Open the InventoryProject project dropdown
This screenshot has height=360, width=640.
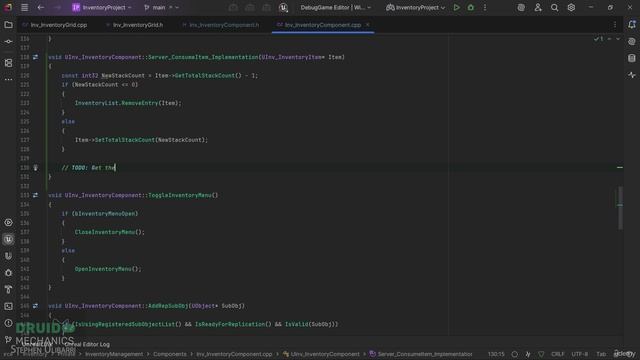[x=102, y=7]
